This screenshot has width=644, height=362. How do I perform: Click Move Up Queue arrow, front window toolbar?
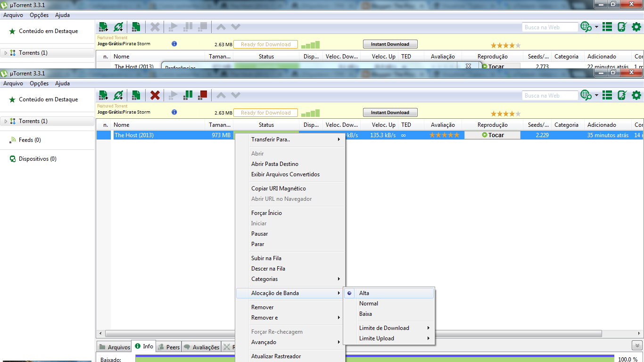pyautogui.click(x=221, y=95)
